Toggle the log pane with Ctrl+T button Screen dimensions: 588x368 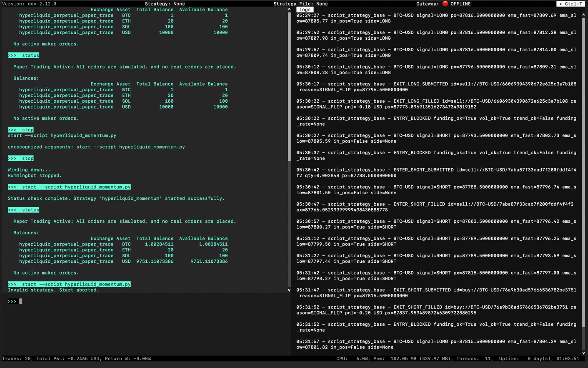571,4
